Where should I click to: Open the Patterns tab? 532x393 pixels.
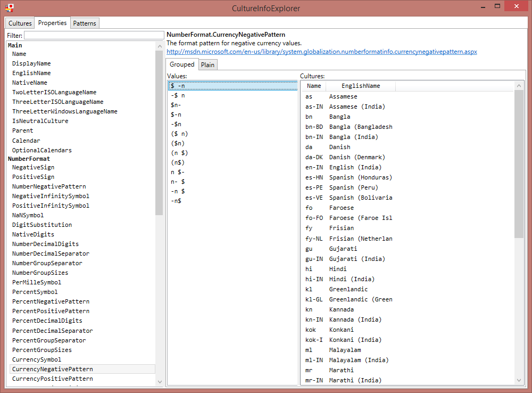tap(85, 23)
